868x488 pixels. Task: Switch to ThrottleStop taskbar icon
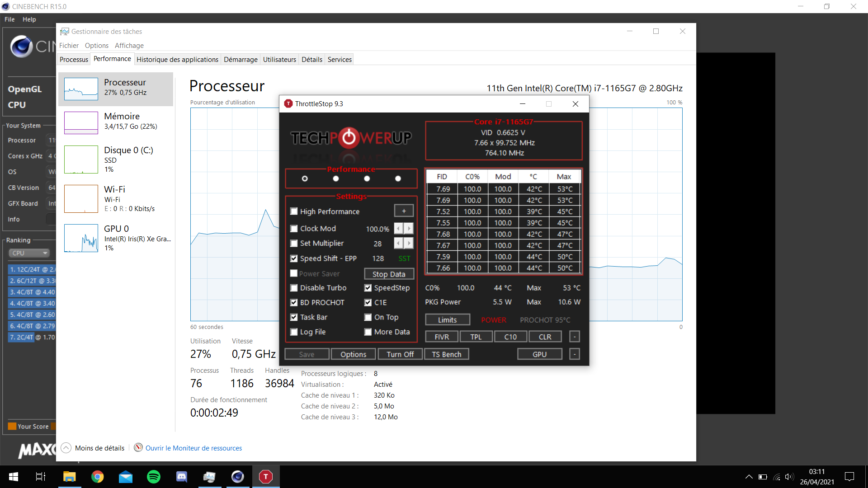coord(266,477)
